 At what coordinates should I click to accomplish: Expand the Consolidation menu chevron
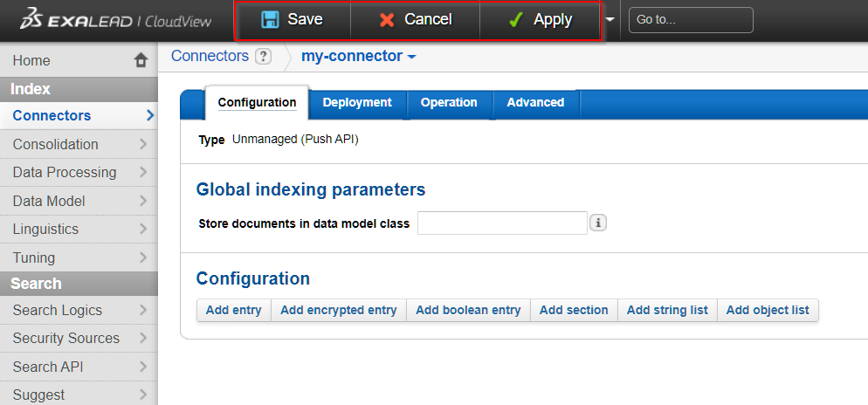click(x=144, y=144)
